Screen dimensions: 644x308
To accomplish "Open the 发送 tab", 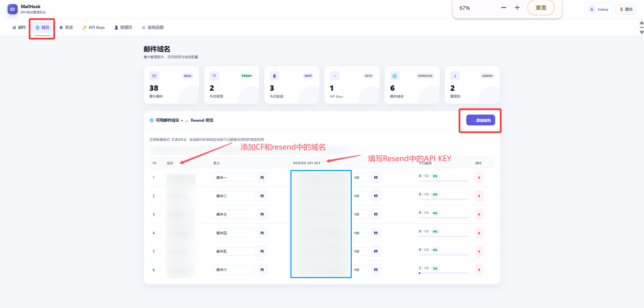I will (66, 28).
